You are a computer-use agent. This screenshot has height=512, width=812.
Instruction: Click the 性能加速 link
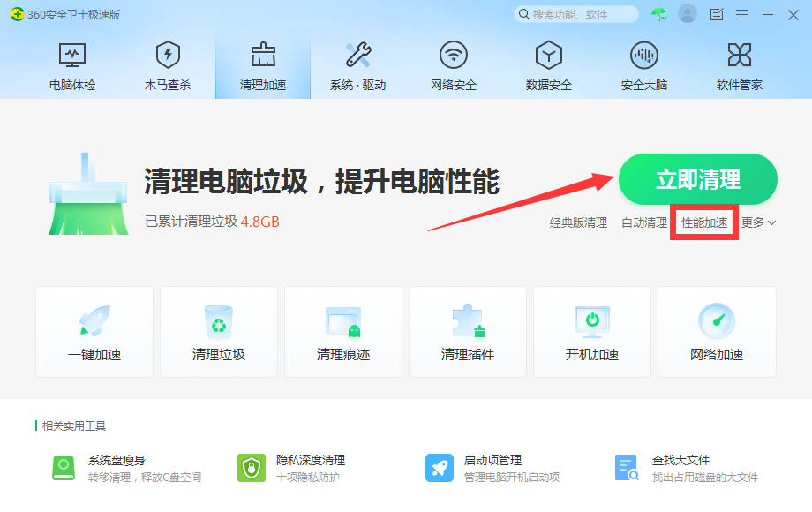[x=704, y=222]
